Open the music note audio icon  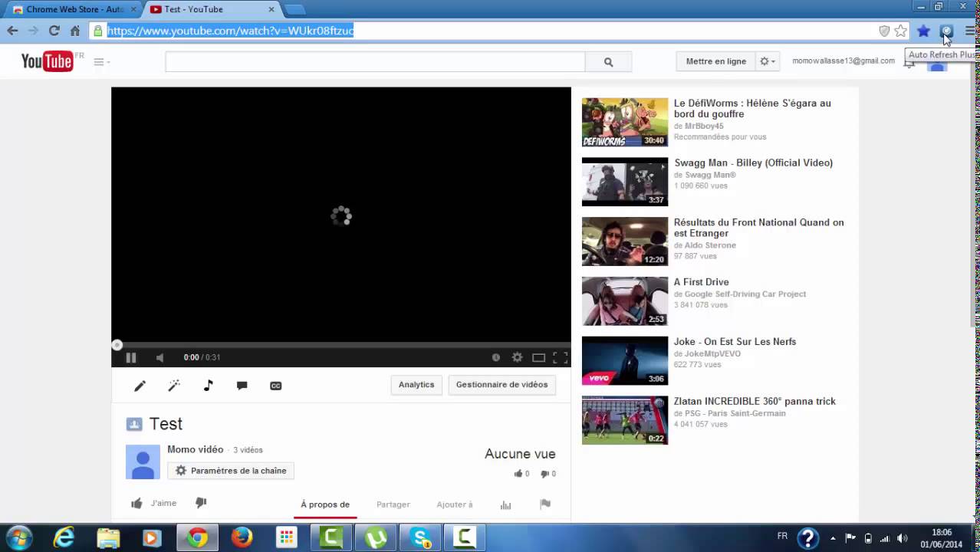coord(208,386)
